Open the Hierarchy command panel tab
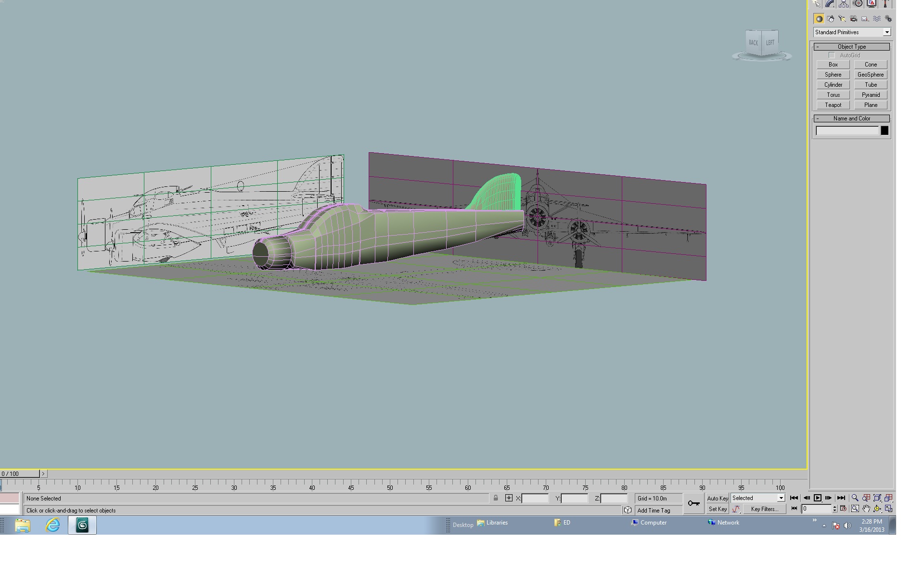 point(844,4)
